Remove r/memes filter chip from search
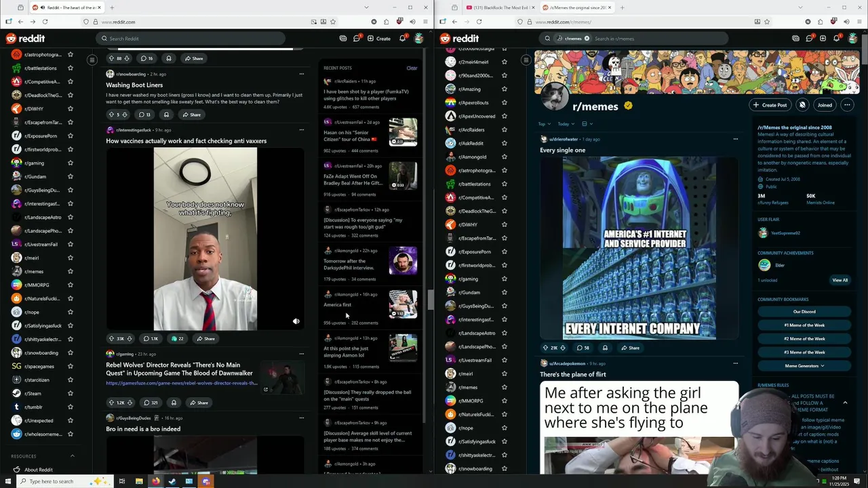This screenshot has width=868, height=488. (587, 39)
